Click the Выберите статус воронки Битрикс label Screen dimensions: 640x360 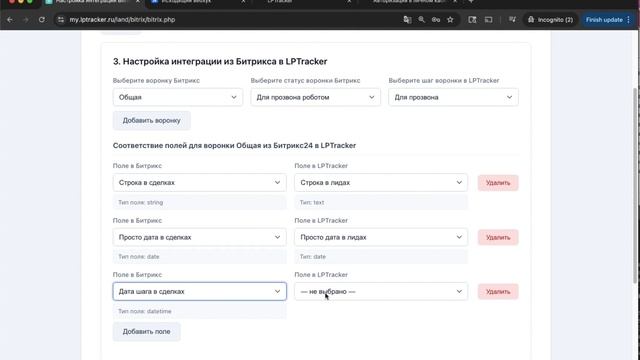coord(305,80)
